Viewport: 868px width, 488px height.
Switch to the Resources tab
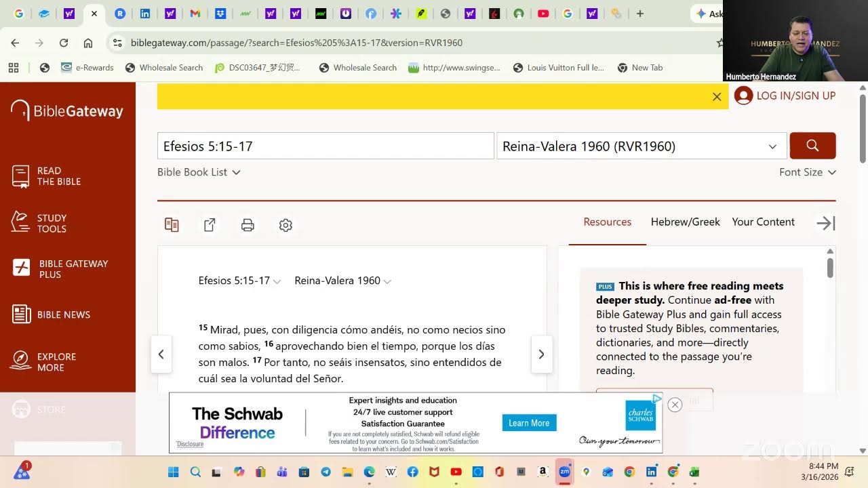[608, 222]
